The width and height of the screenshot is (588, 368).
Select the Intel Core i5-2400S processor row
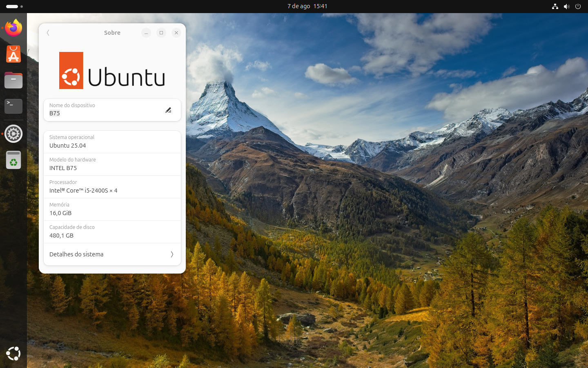[112, 187]
